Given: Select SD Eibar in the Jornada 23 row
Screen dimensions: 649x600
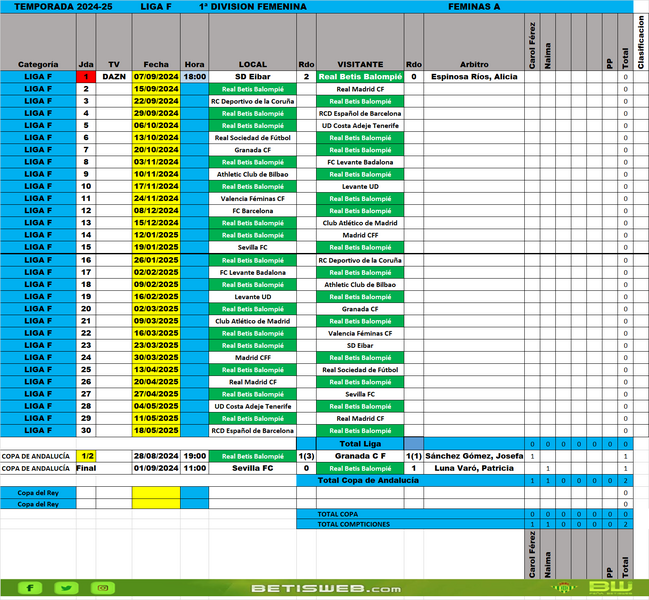Looking at the screenshot, I should coord(360,346).
